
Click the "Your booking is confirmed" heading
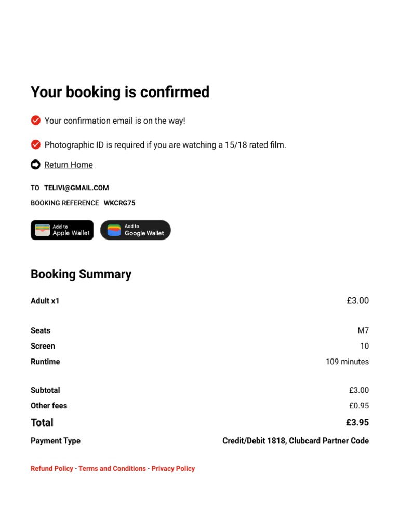pos(120,92)
